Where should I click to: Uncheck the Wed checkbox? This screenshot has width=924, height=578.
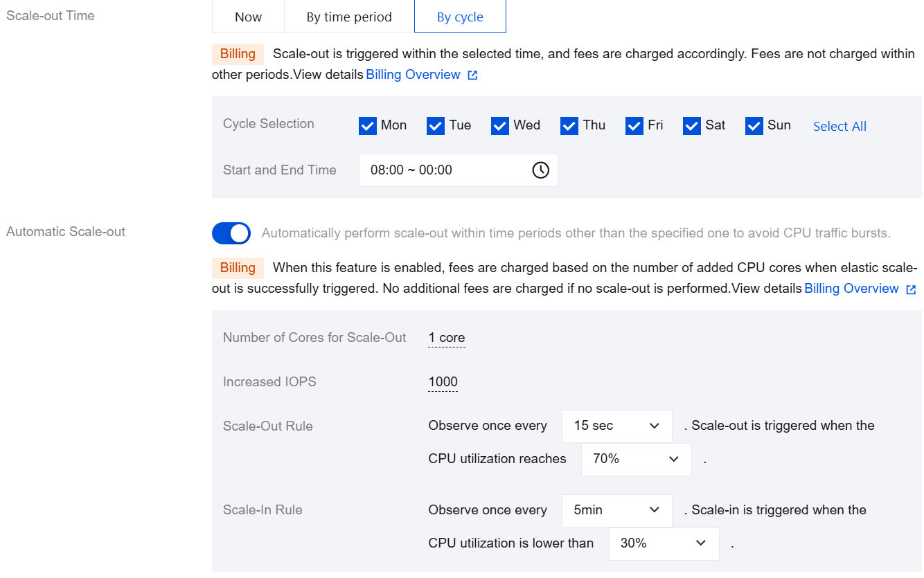click(500, 125)
